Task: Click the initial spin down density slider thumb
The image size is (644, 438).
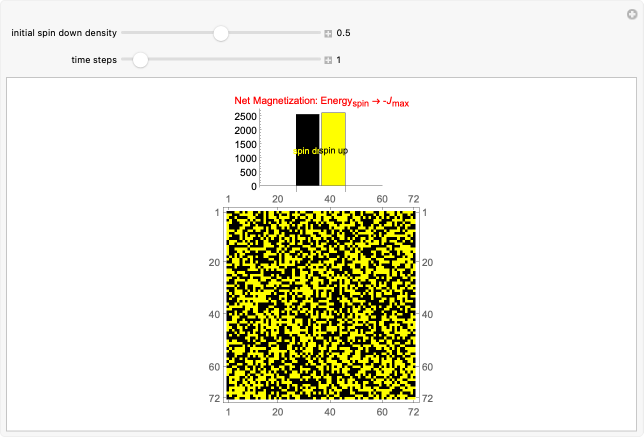Action: 221,33
